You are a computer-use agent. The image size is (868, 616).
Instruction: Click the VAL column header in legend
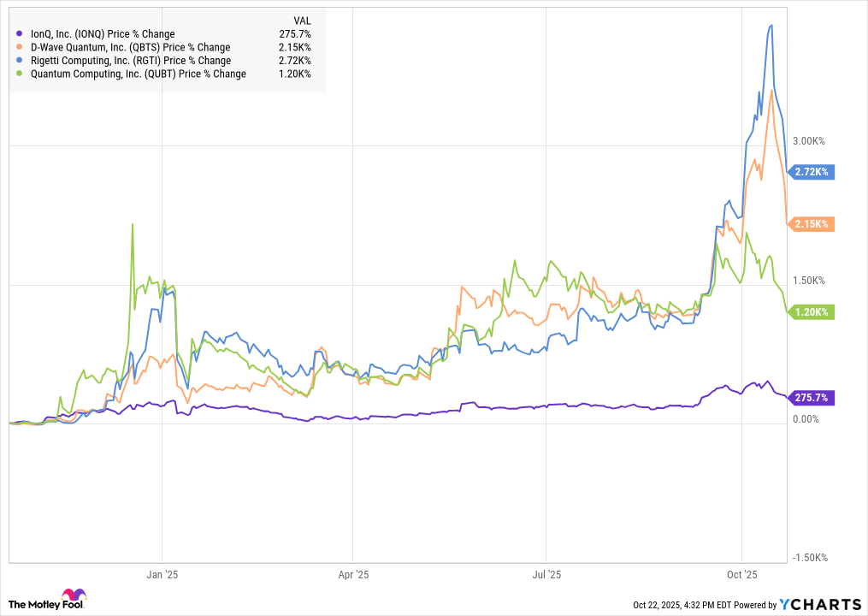pyautogui.click(x=301, y=21)
